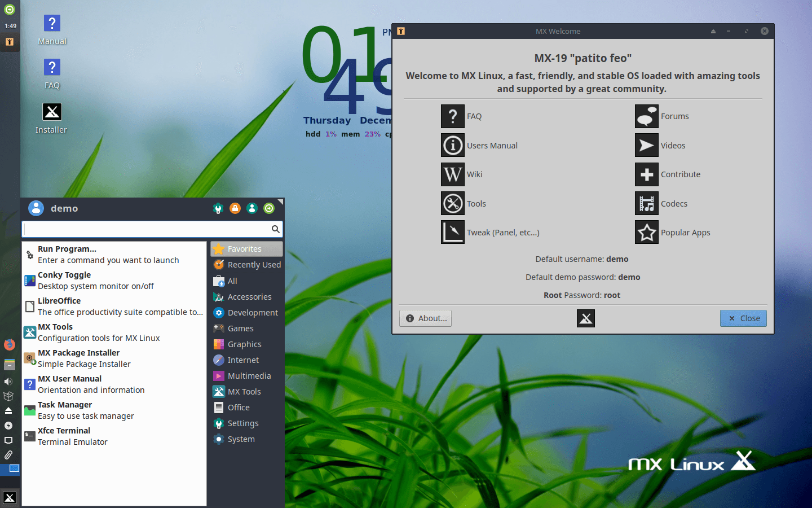Launch MX Tools from favorites list

114,332
